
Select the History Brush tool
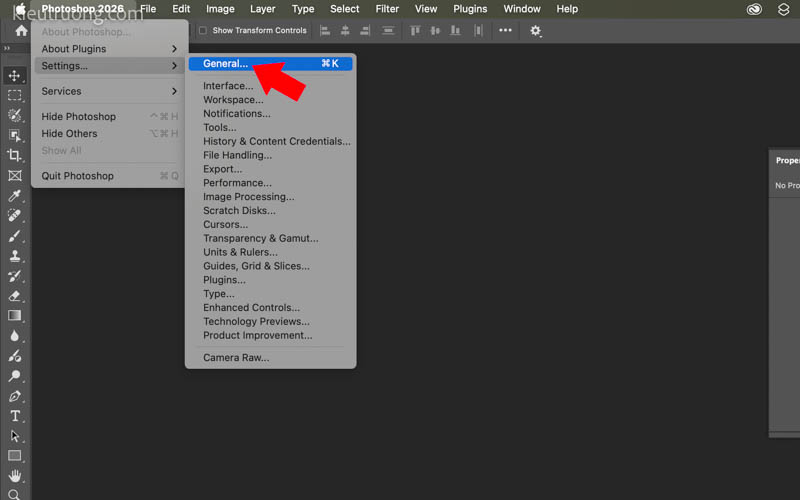14,276
